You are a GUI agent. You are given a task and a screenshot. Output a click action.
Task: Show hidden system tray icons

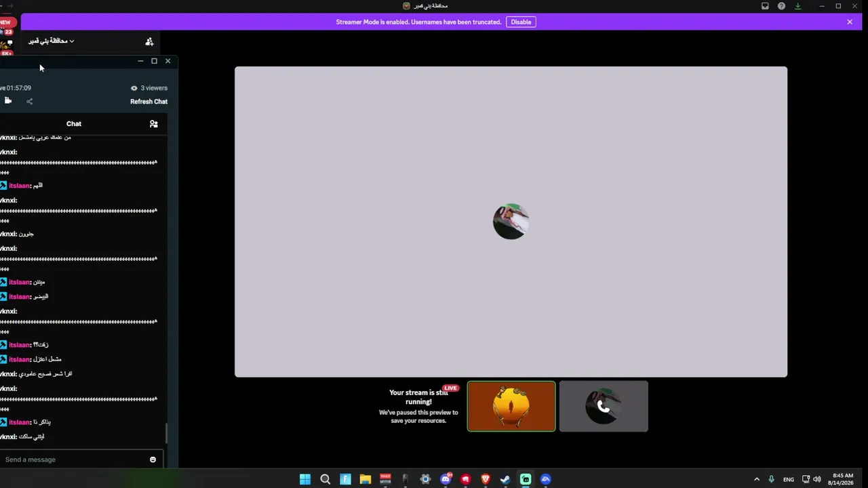[x=757, y=479]
